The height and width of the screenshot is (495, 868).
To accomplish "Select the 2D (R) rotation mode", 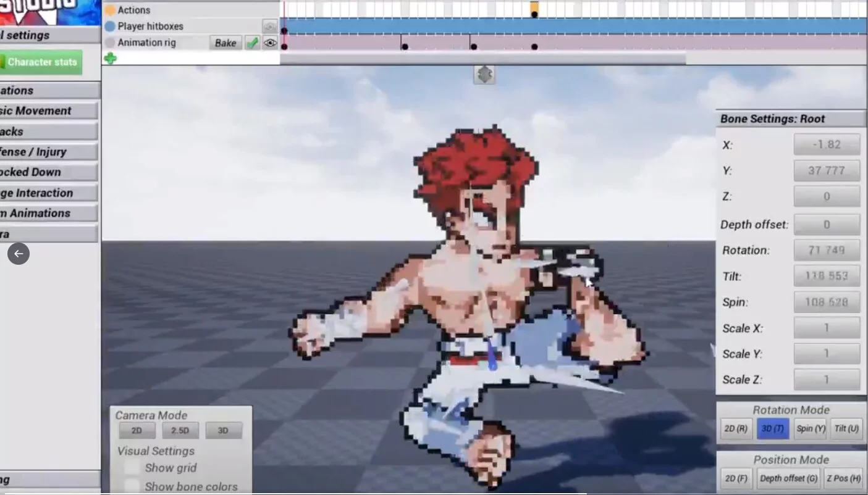I will pyautogui.click(x=736, y=428).
